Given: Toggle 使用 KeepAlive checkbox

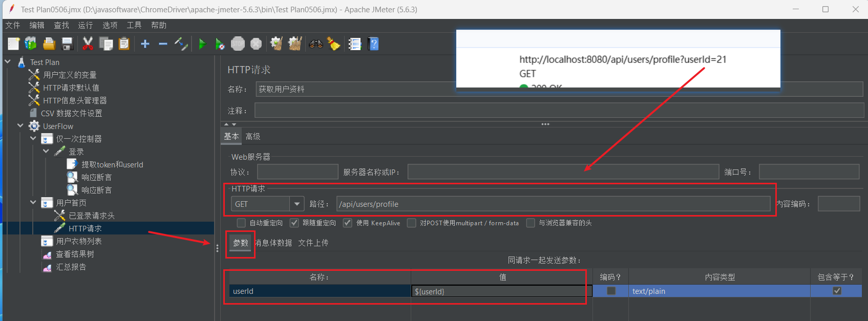Looking at the screenshot, I should click(x=348, y=223).
